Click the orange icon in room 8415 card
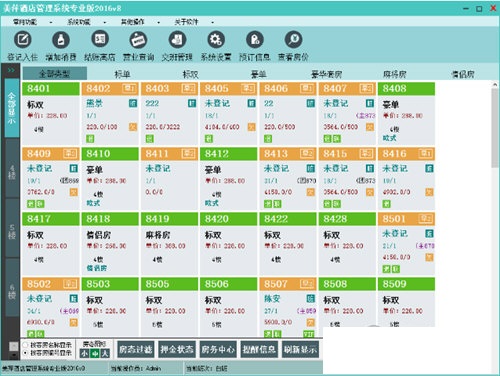The image size is (500, 376). click(x=370, y=192)
